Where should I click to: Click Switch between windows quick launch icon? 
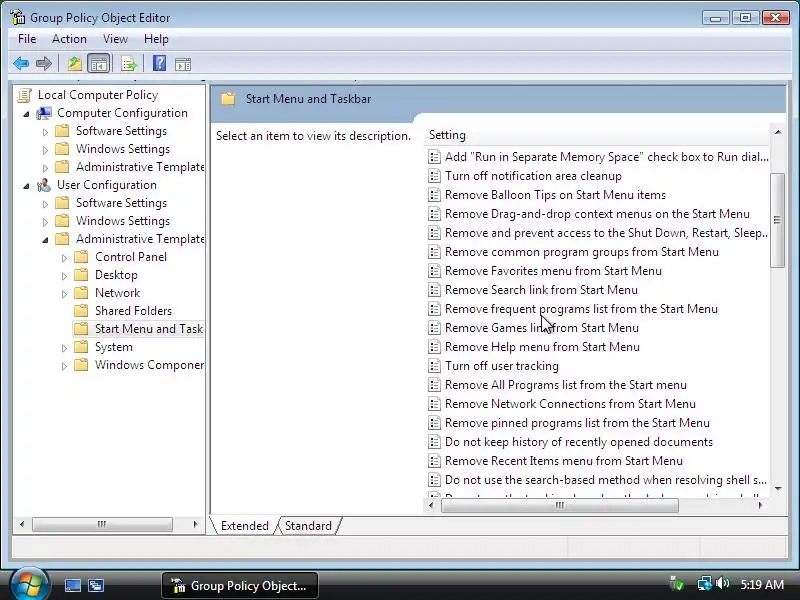96,585
